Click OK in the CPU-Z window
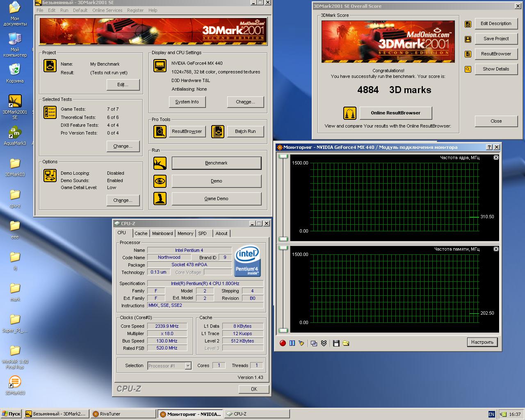The height and width of the screenshot is (420, 525). point(254,389)
